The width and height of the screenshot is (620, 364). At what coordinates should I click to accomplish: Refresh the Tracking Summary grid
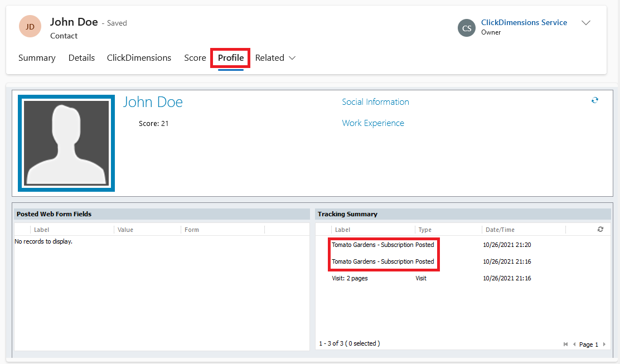coord(600,229)
